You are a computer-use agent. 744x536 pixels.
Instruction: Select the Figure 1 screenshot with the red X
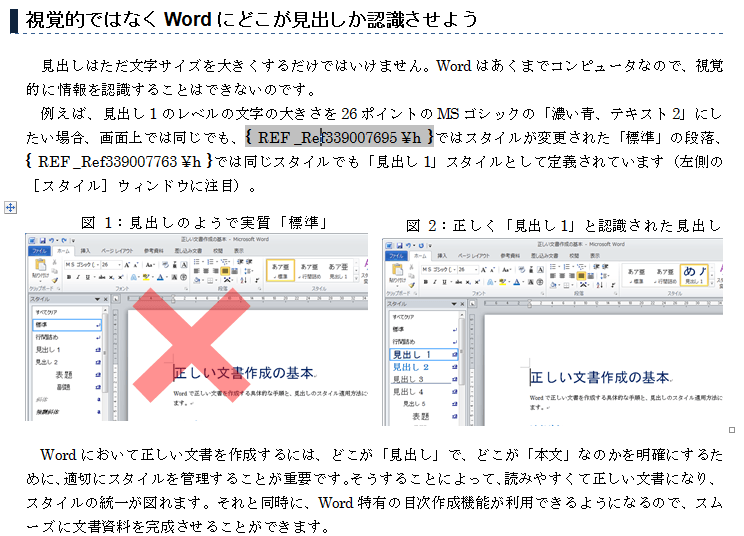(196, 327)
